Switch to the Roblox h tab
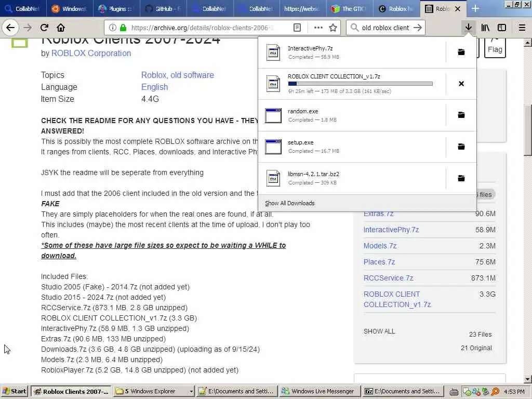This screenshot has width=532, height=399. pyautogui.click(x=396, y=8)
